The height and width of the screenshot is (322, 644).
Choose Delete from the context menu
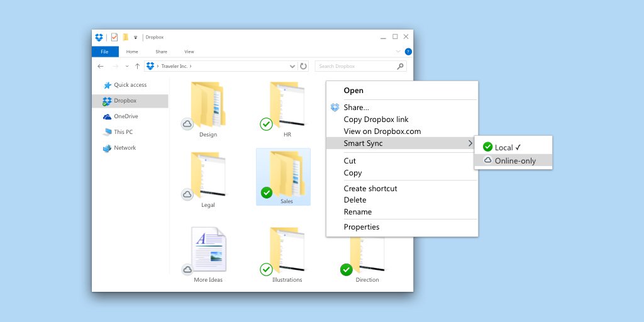pyautogui.click(x=402, y=200)
